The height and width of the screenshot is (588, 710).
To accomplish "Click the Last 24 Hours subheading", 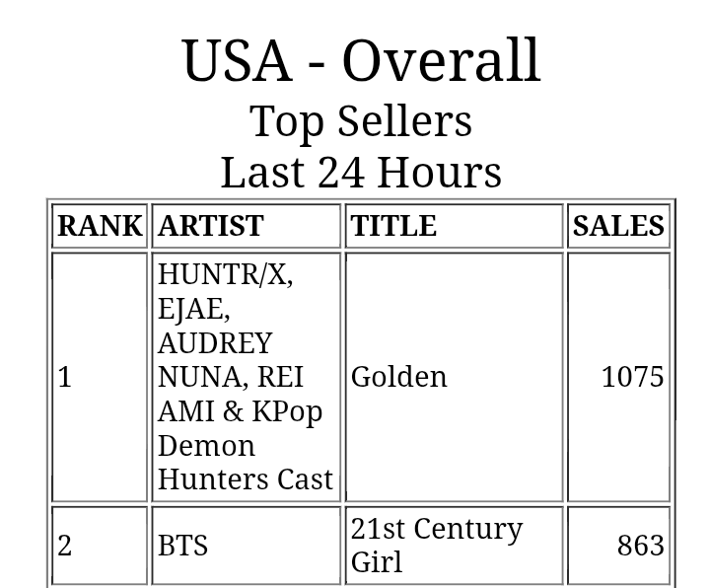I will coord(361,172).
